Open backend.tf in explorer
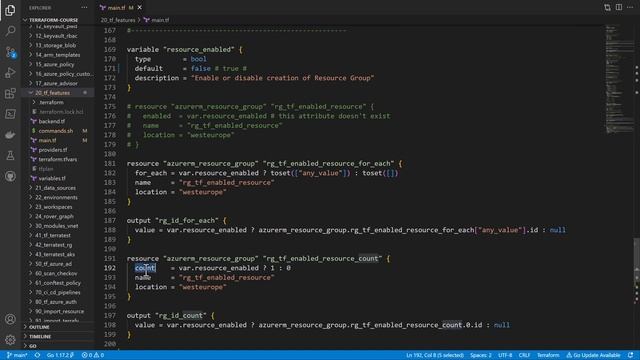 click(51, 121)
